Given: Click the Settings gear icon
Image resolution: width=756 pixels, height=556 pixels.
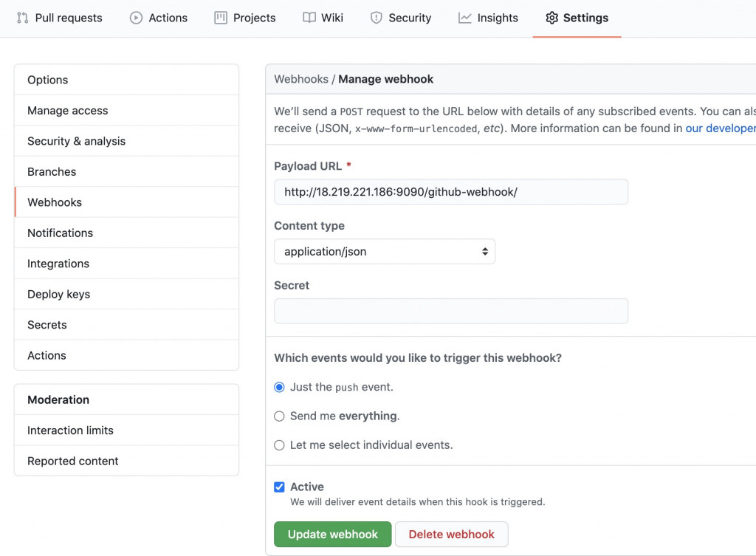Looking at the screenshot, I should [551, 18].
